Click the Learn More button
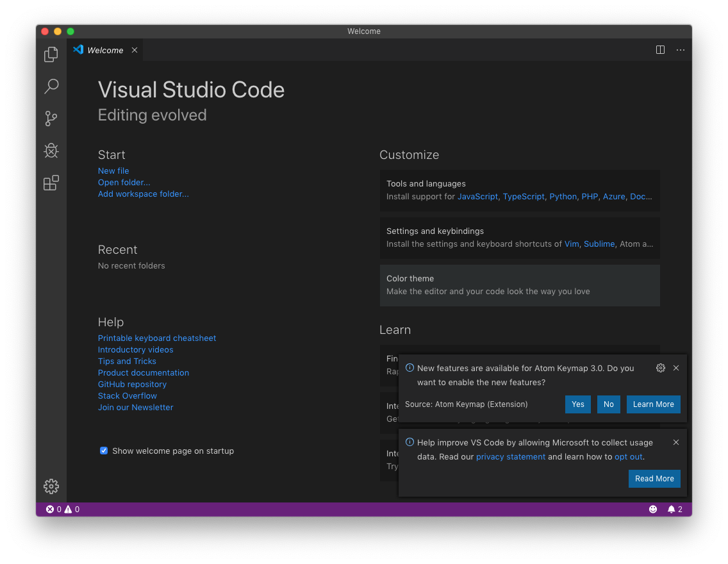Viewport: 728px width, 564px height. tap(653, 404)
